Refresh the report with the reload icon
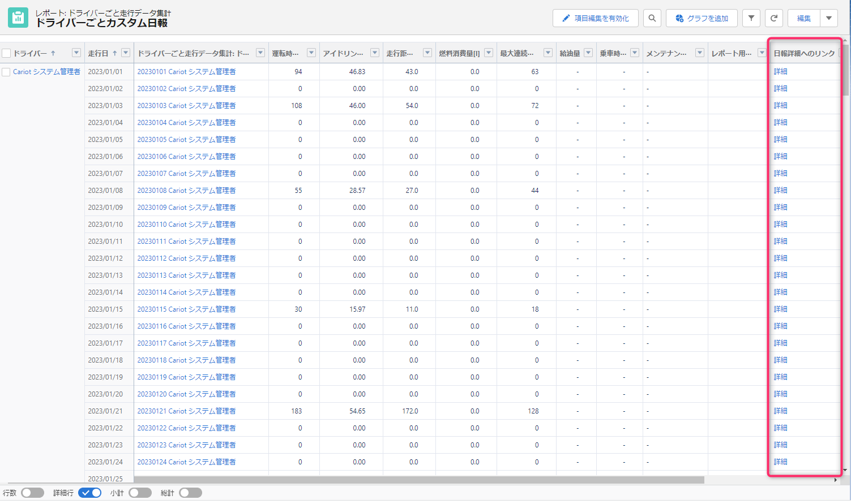Viewport: 851px width, 504px height. (774, 18)
